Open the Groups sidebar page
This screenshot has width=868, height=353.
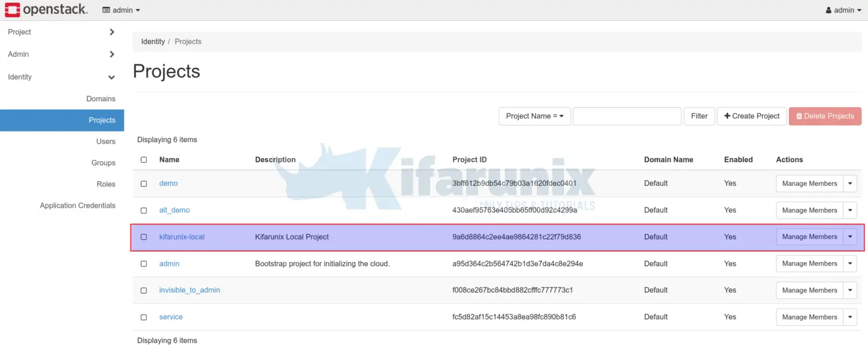pos(103,163)
